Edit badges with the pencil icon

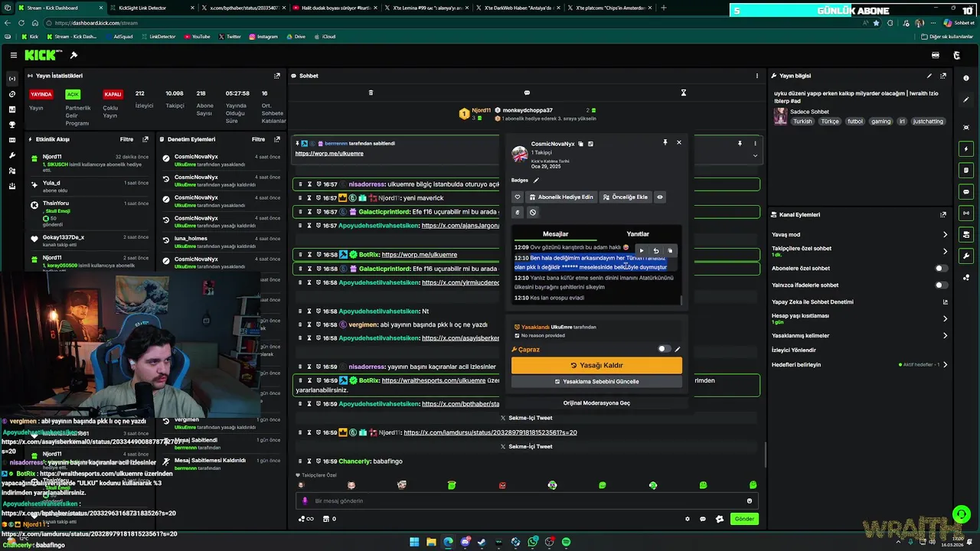click(x=536, y=181)
